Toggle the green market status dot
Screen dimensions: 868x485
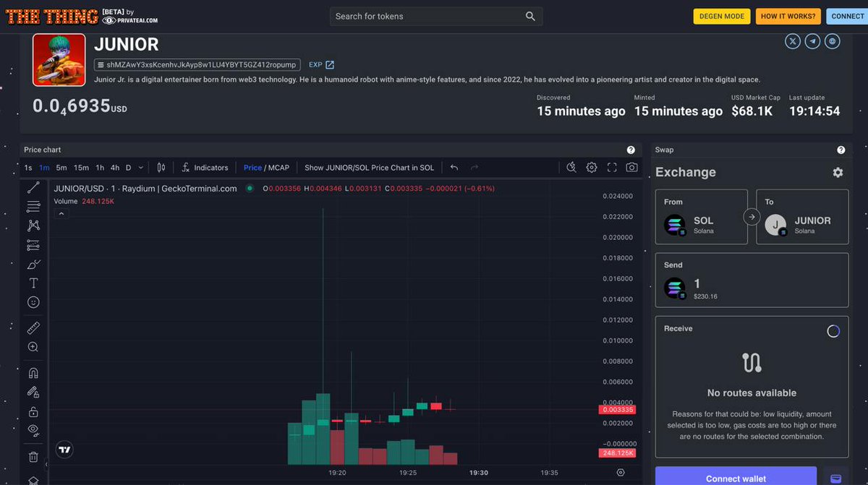coord(250,188)
